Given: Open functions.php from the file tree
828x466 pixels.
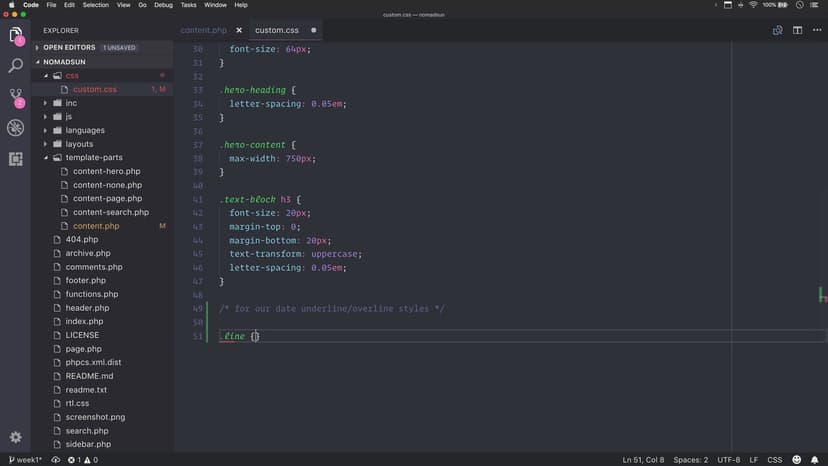Looking at the screenshot, I should (91, 294).
